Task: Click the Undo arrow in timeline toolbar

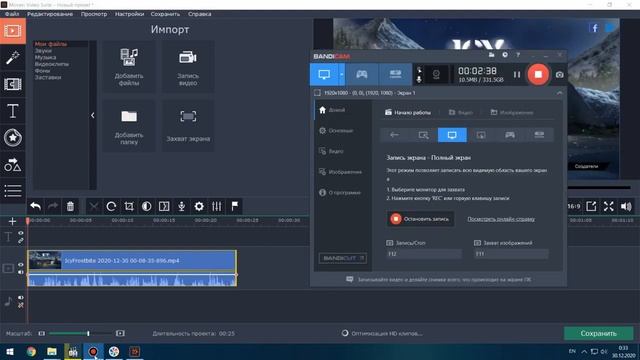Action: [x=36, y=207]
